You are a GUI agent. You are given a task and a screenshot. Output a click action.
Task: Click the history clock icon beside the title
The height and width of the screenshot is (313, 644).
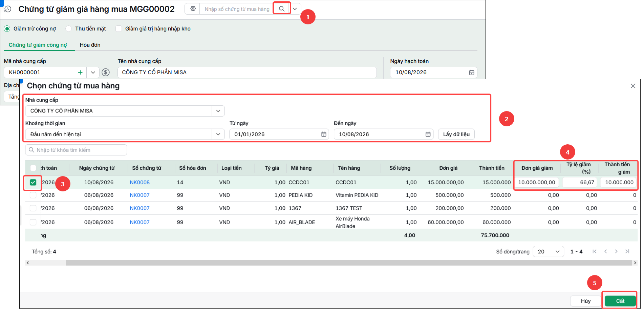pos(8,9)
